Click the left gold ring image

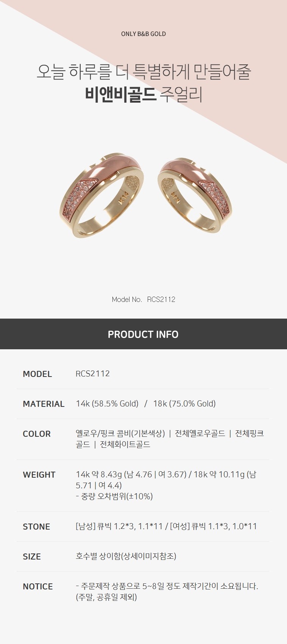coord(102,197)
